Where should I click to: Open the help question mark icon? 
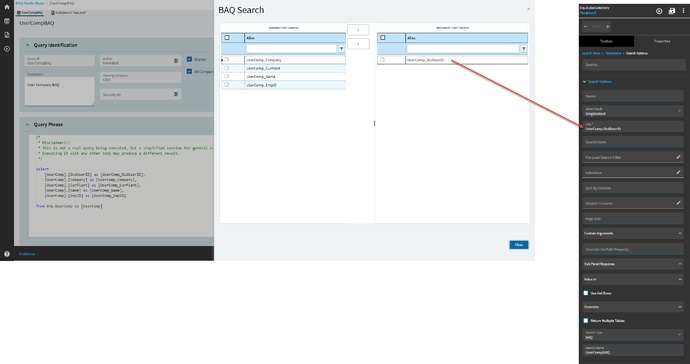pyautogui.click(x=7, y=254)
